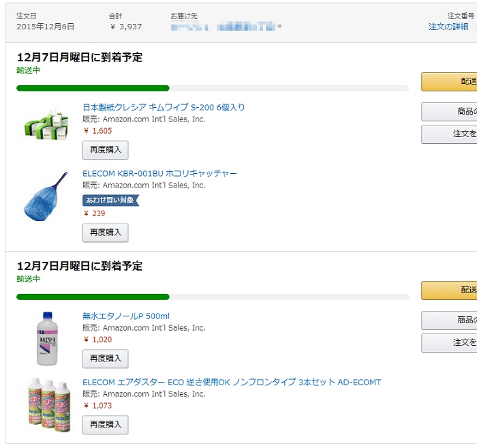Open the ELECOM エアダスター ECO product link
The image size is (477, 448).
(232, 383)
